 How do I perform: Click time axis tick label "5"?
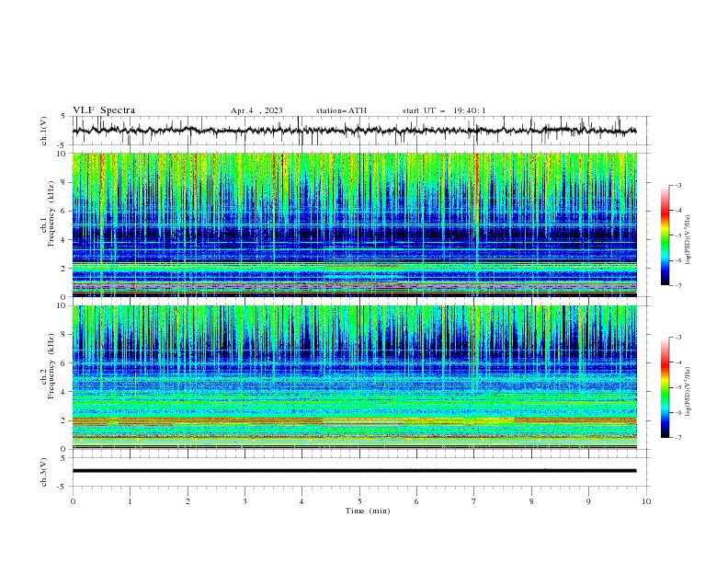[x=359, y=501]
